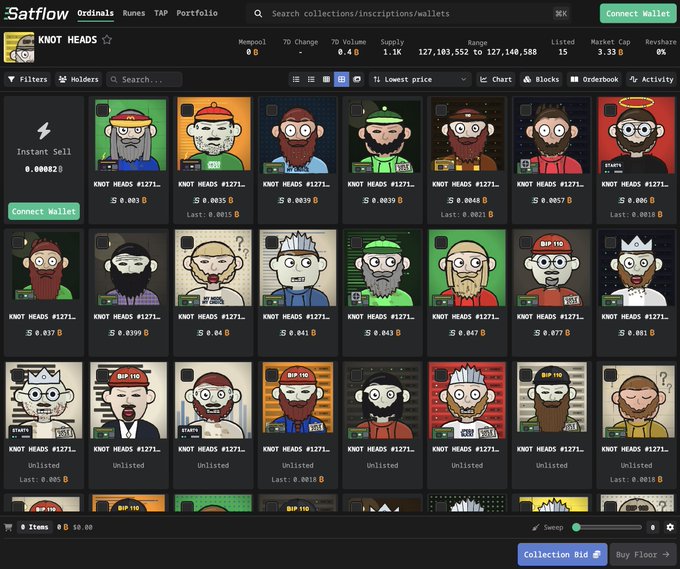680x569 pixels.
Task: Select the large card view icon
Action: point(357,79)
